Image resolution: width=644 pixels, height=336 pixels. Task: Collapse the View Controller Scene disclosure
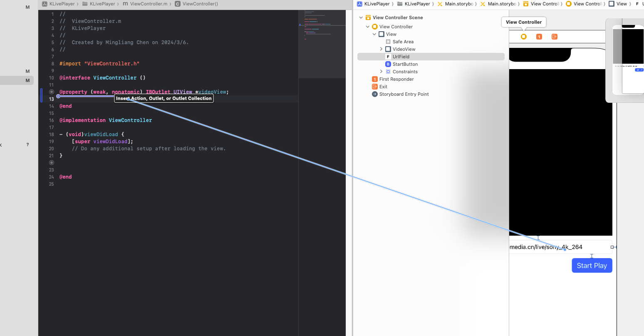[361, 17]
